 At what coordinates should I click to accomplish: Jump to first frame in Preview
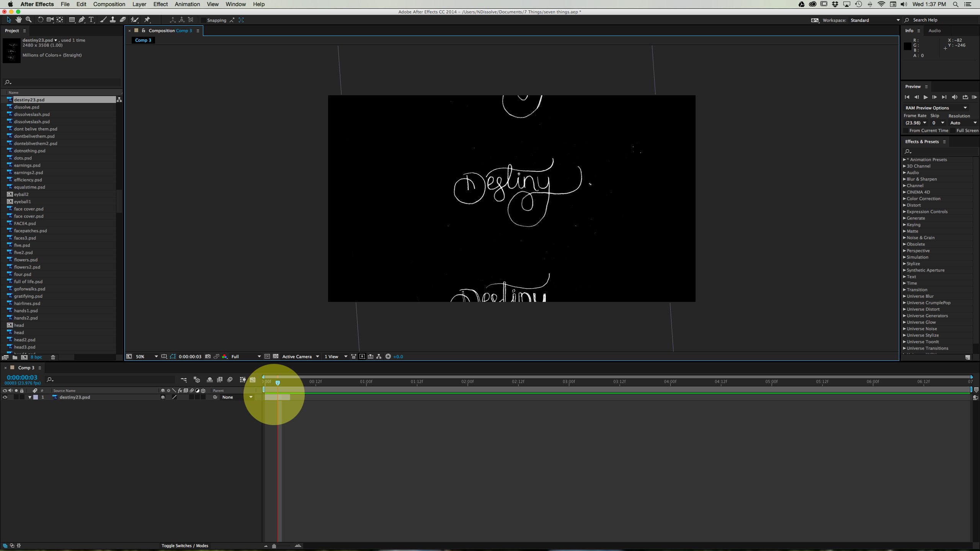(907, 97)
